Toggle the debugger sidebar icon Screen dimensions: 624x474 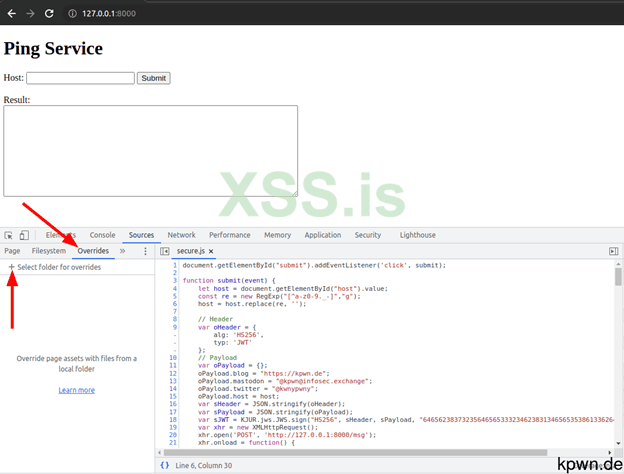pyautogui.click(x=614, y=251)
